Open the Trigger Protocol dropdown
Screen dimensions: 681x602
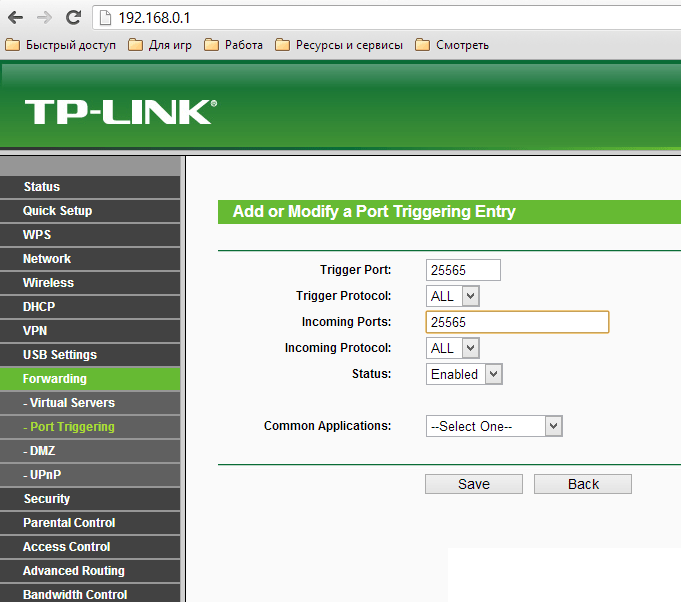click(x=453, y=296)
